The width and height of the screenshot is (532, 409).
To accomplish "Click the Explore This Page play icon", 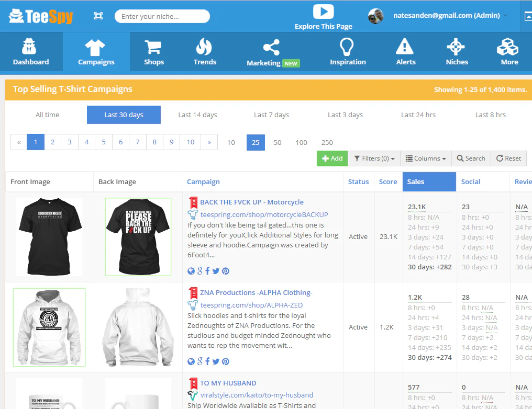I will click(x=324, y=12).
